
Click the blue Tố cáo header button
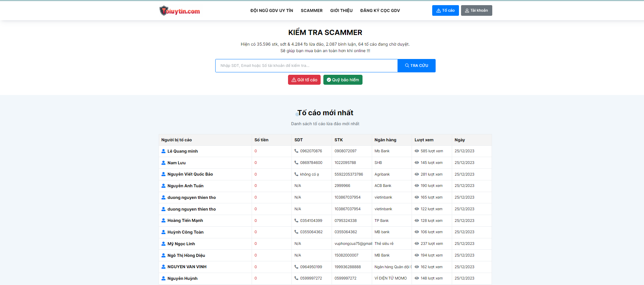pos(445,10)
